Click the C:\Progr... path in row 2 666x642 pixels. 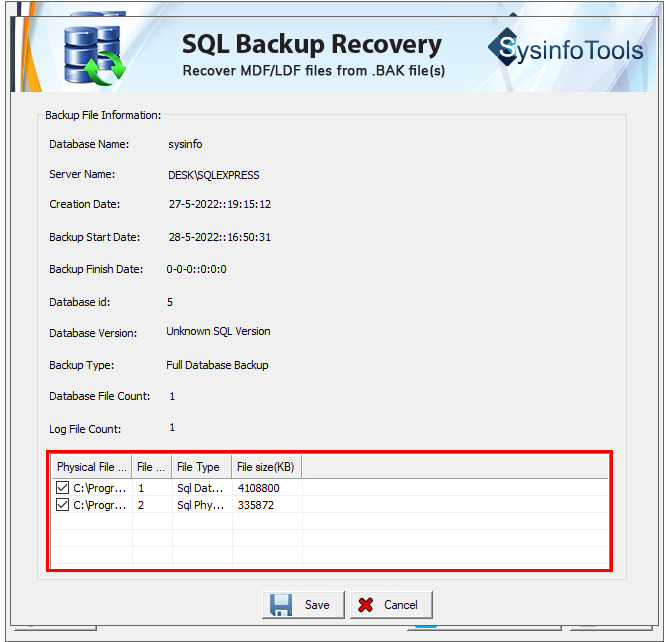pyautogui.click(x=100, y=505)
